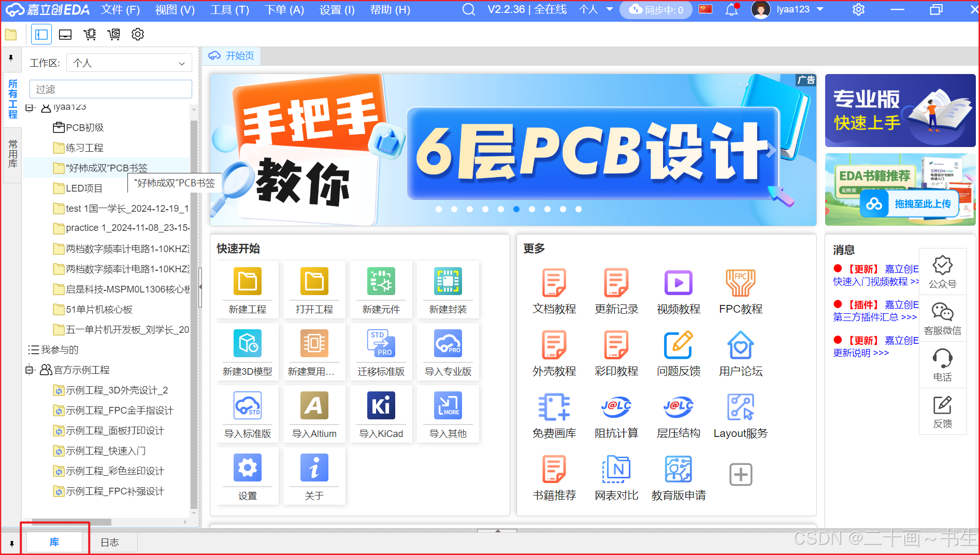Click the 导入KiCad icon

coord(381,405)
